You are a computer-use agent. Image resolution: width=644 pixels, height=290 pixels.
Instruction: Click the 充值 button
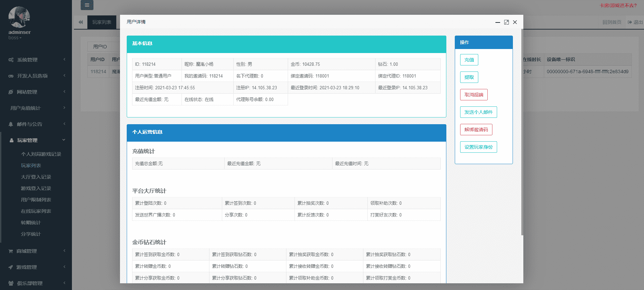click(x=469, y=60)
